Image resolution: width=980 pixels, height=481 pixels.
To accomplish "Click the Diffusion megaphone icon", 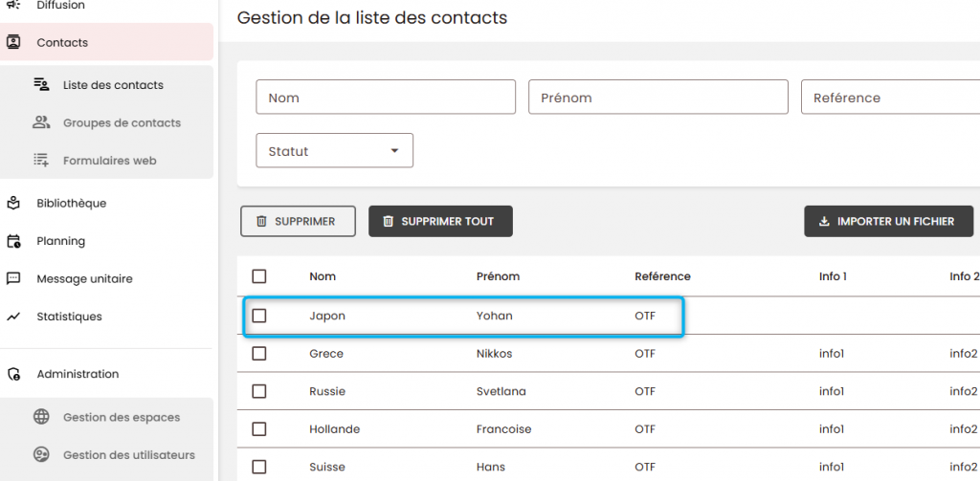I will tap(13, 5).
